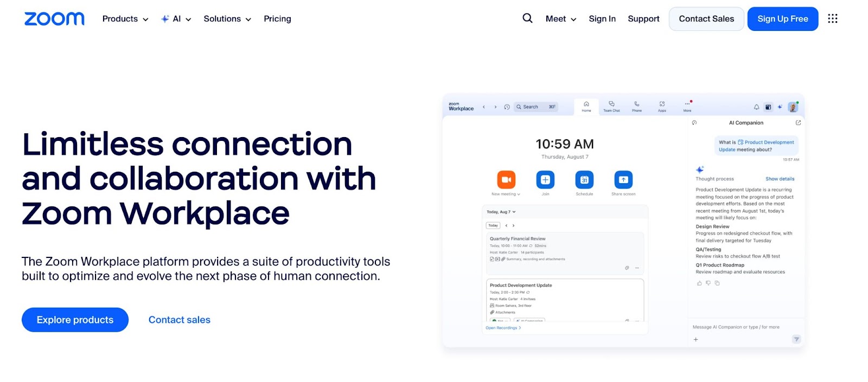
Task: Click the Q1 Product Roadmap heading
Action: pos(720,265)
